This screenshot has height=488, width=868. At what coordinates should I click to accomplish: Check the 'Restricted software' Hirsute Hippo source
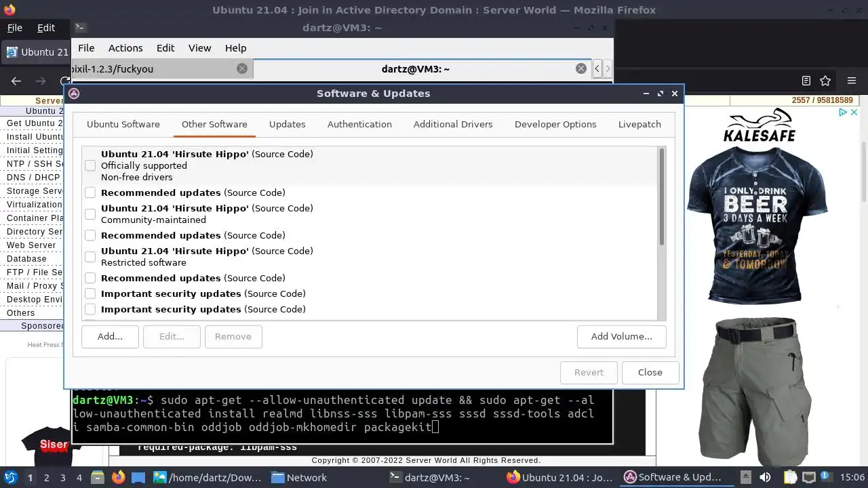pyautogui.click(x=90, y=257)
